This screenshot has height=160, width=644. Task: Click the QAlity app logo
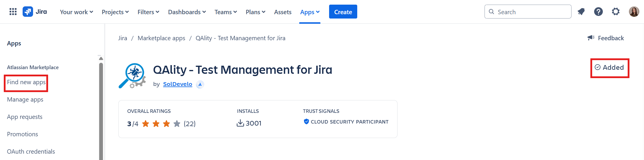[x=132, y=76]
